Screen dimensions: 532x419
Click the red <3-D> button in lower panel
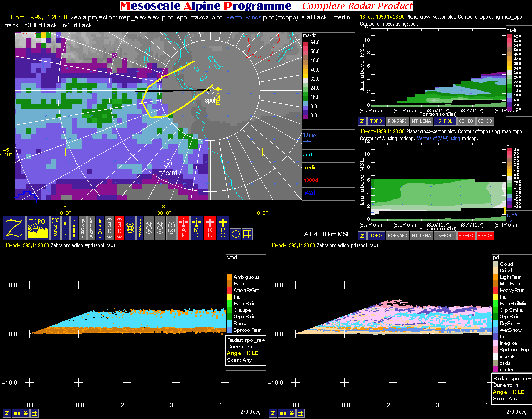(467, 236)
